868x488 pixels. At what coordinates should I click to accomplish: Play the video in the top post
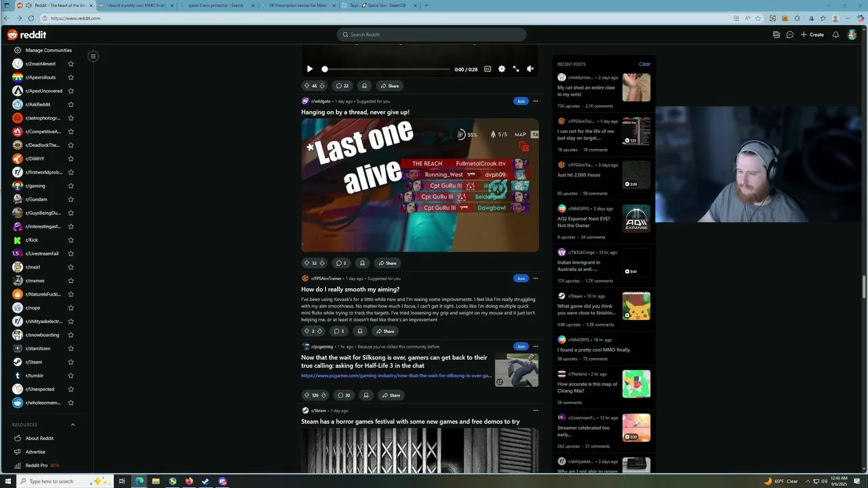point(310,69)
